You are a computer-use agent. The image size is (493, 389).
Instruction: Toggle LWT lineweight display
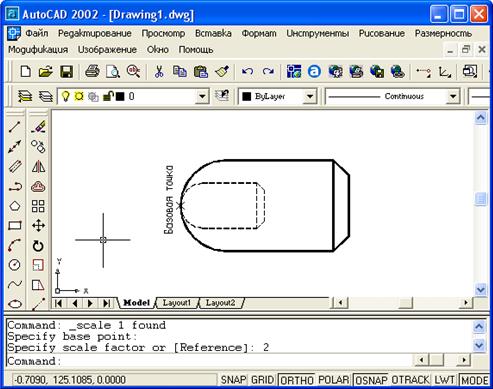[445, 380]
